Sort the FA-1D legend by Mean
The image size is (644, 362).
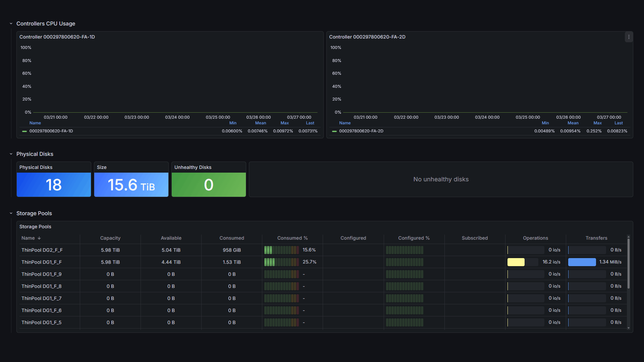click(x=260, y=123)
